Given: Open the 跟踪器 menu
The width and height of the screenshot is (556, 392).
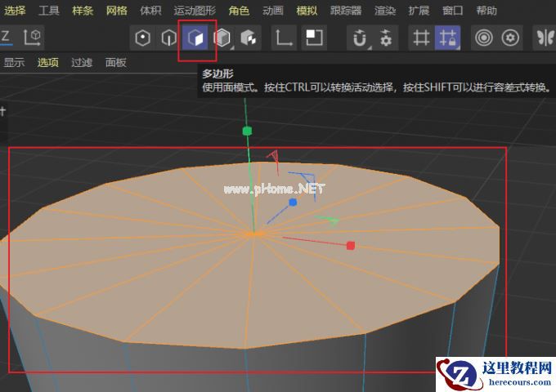Looking at the screenshot, I should point(346,11).
